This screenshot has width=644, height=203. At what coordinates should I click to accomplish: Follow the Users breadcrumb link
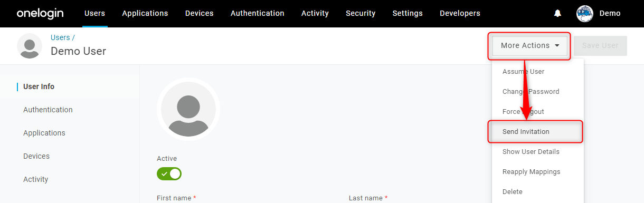pyautogui.click(x=60, y=37)
